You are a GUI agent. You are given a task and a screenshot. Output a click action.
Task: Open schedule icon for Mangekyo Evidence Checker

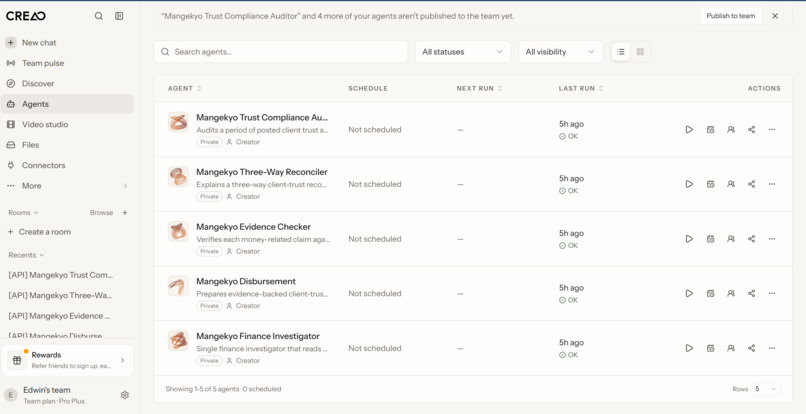[710, 239]
